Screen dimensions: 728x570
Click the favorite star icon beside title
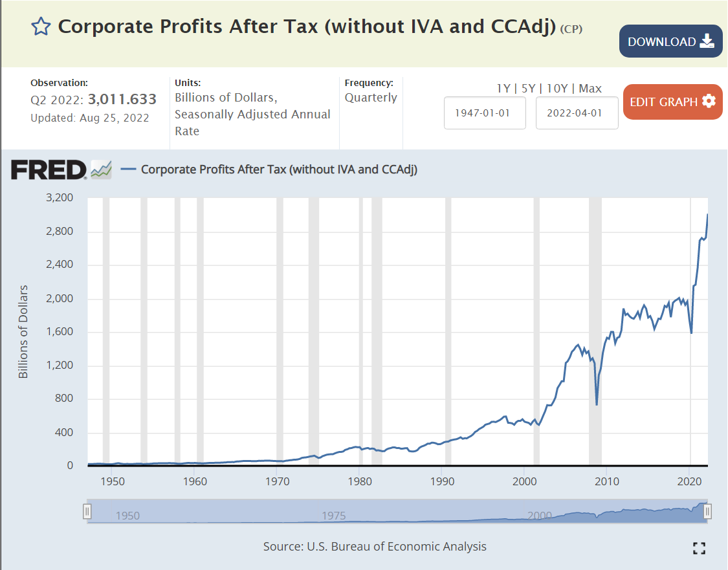point(41,27)
